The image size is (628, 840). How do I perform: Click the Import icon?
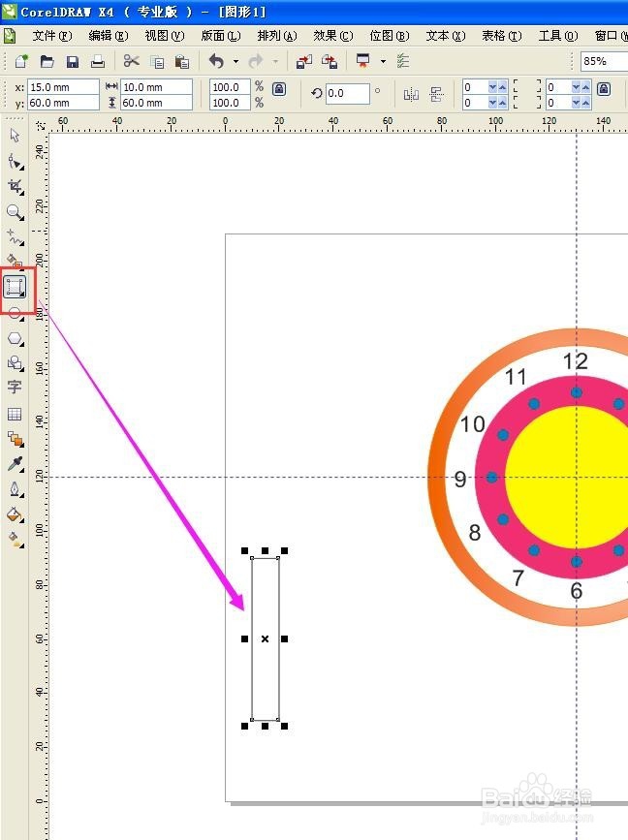pyautogui.click(x=303, y=62)
